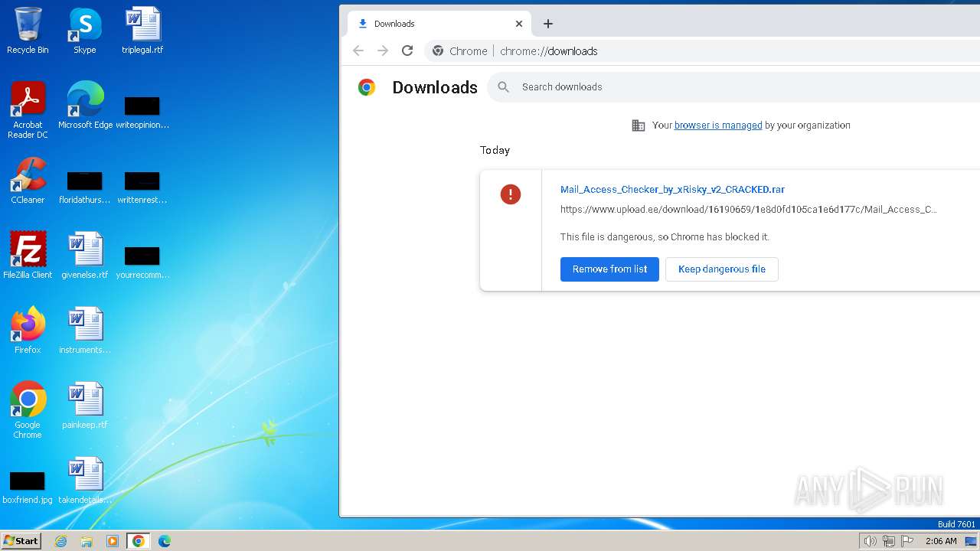Viewport: 980px width, 551px height.
Task: Reload the downloads page
Action: click(x=407, y=51)
